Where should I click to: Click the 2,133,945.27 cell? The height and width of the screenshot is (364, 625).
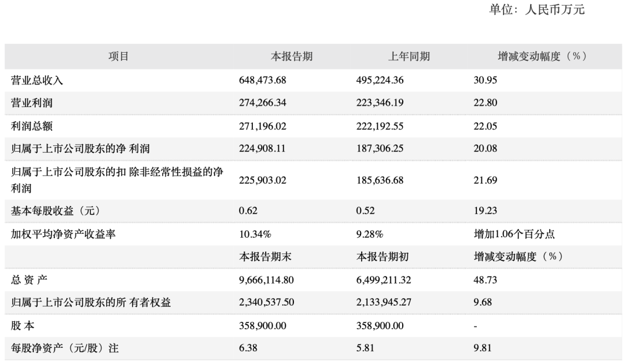(x=384, y=302)
